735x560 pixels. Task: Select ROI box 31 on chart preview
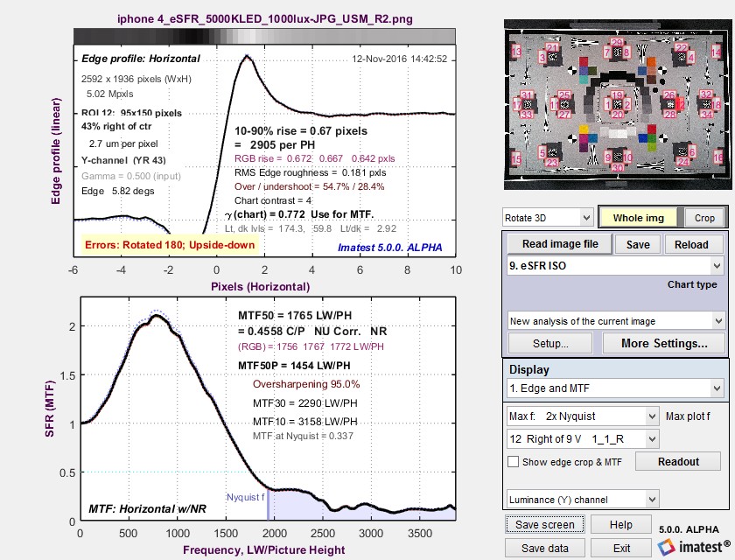[527, 95]
